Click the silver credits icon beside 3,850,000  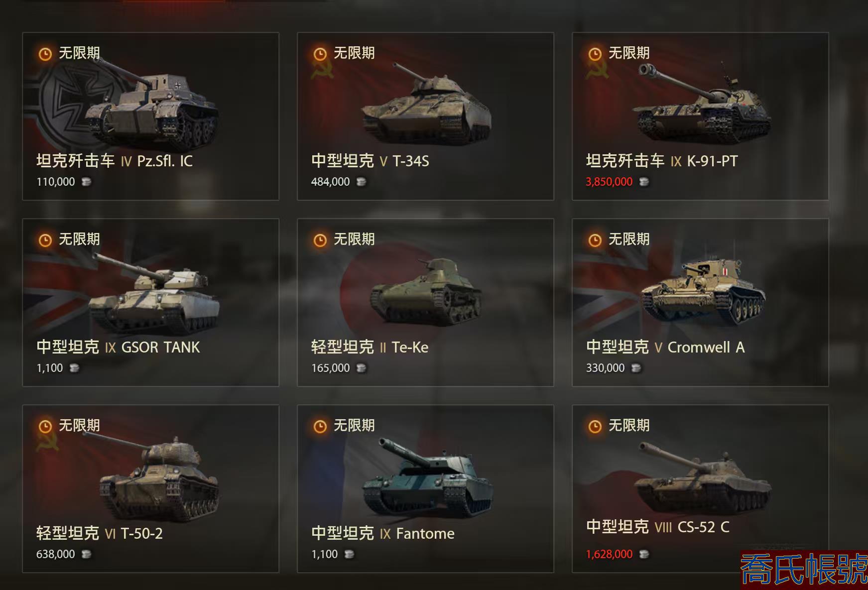pyautogui.click(x=644, y=182)
